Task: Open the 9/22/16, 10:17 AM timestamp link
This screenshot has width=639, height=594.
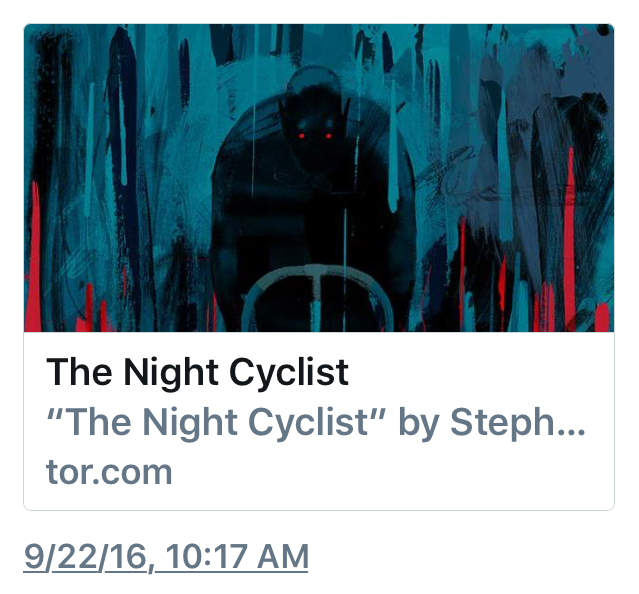Action: pyautogui.click(x=166, y=557)
